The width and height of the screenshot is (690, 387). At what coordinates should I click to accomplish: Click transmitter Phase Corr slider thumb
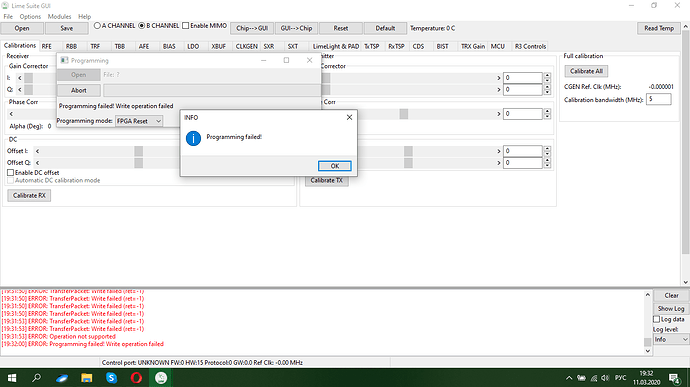pos(404,114)
